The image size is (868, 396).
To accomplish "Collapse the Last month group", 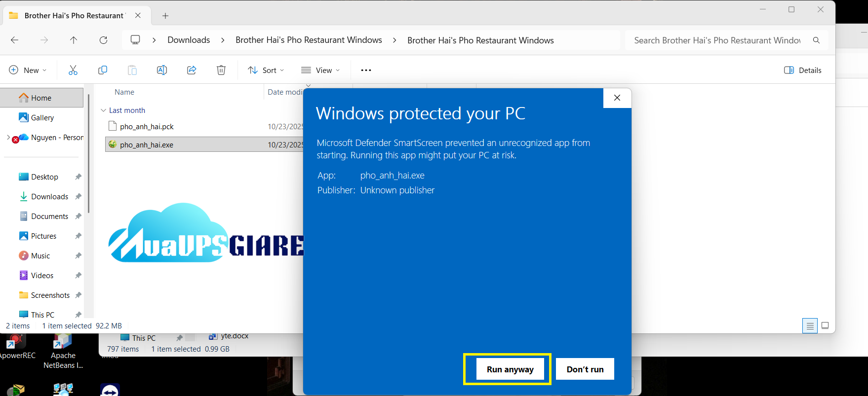I will 104,110.
